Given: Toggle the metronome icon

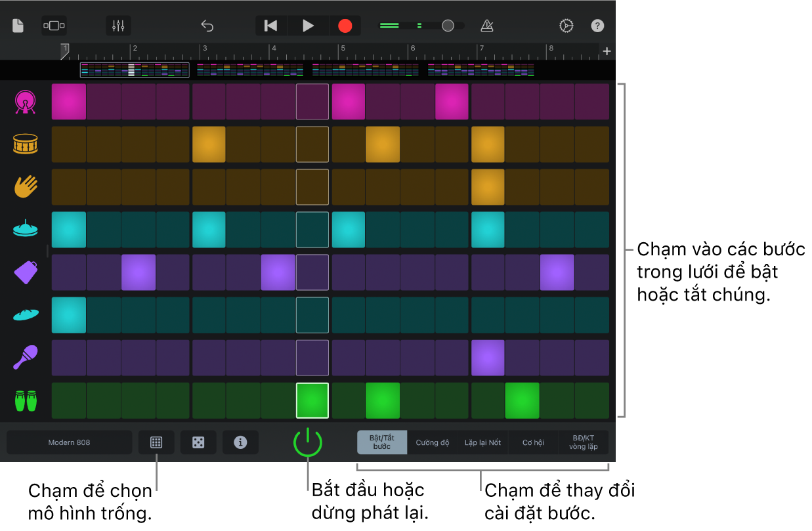Looking at the screenshot, I should pos(486,26).
